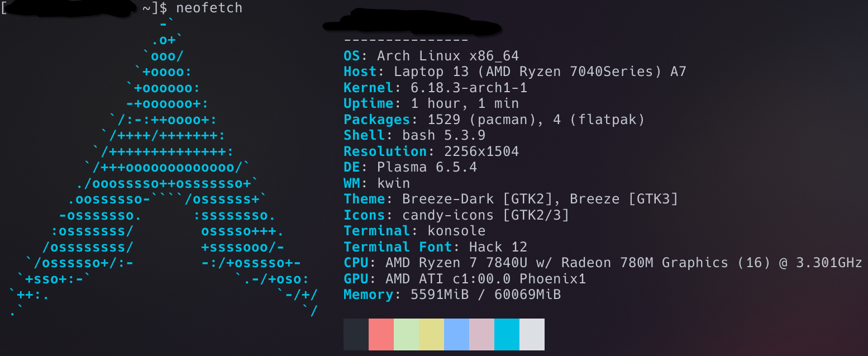Click the light gray color block
This screenshot has height=356, width=868.
point(532,334)
